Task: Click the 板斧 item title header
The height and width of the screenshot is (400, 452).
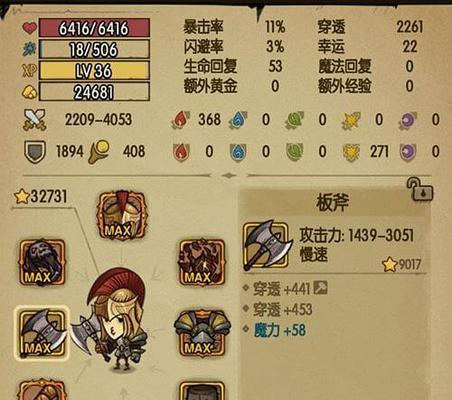Action: (333, 202)
